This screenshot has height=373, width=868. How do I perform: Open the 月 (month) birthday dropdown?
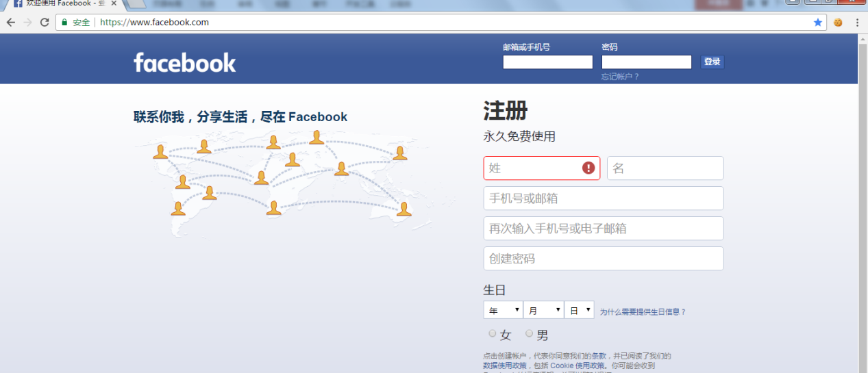point(543,311)
